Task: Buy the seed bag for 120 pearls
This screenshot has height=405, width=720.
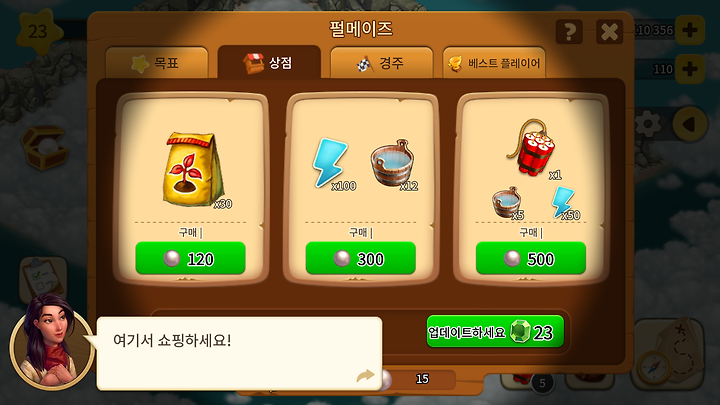Action: point(190,259)
